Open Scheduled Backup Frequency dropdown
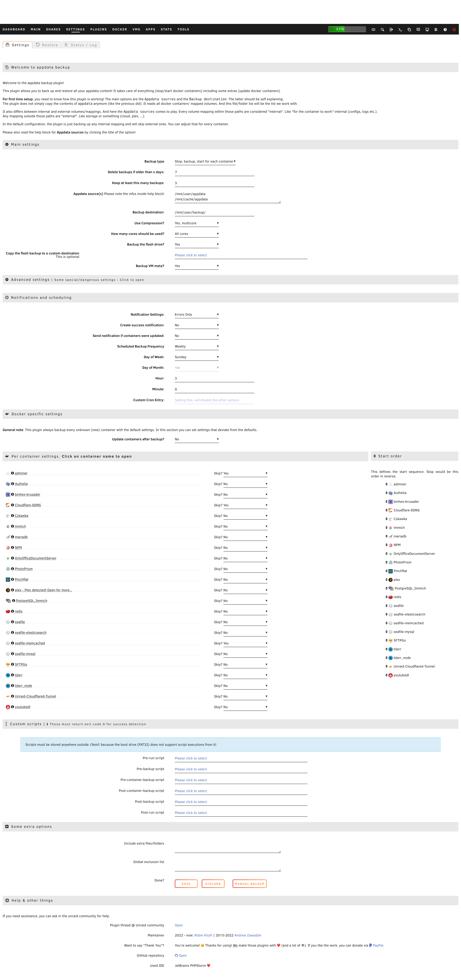 (x=197, y=346)
